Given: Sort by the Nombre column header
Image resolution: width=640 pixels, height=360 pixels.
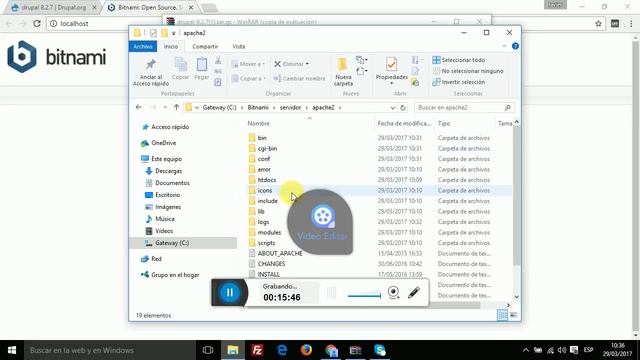Looking at the screenshot, I should (258, 123).
